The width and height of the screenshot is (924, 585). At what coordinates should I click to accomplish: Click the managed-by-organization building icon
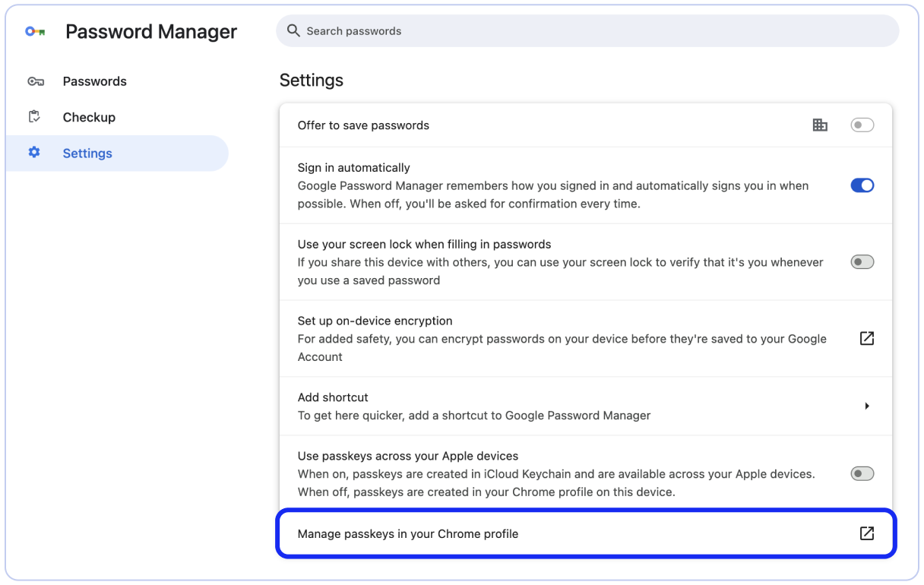click(820, 125)
